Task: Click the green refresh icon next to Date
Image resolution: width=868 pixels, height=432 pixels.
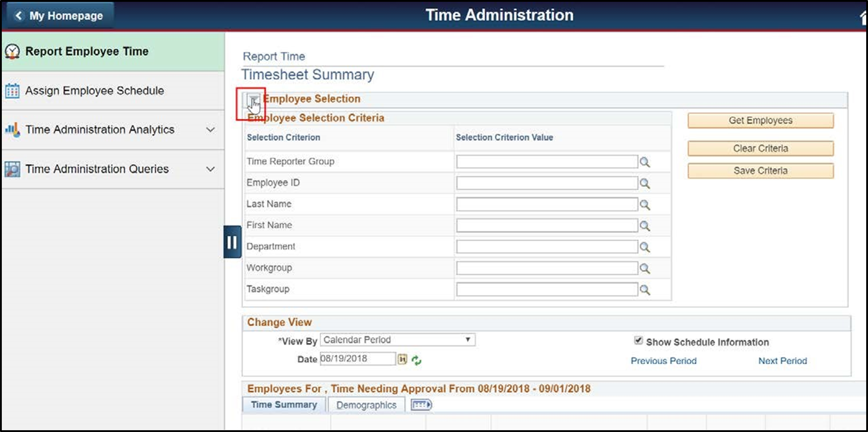Action: pos(417,360)
